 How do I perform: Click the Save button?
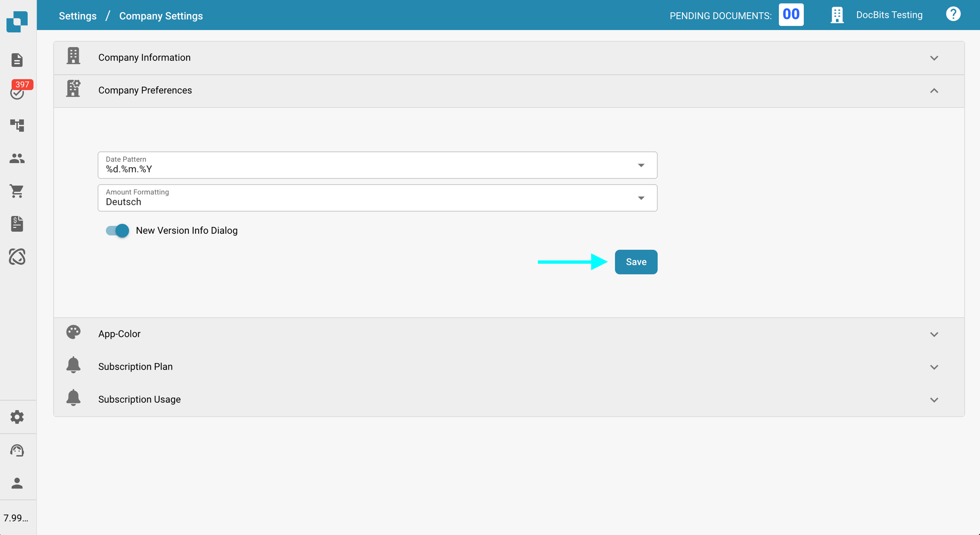coord(635,262)
